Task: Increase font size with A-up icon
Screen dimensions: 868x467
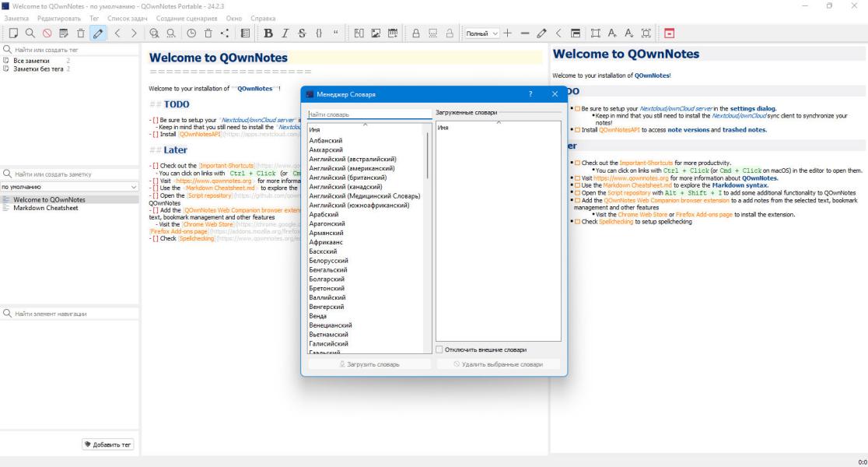Action: click(612, 33)
